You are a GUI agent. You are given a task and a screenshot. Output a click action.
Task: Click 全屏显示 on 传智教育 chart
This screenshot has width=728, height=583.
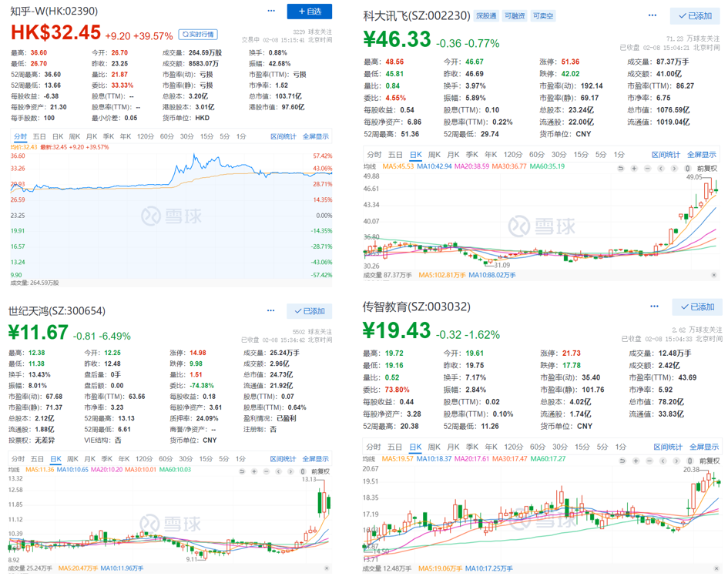(x=703, y=447)
